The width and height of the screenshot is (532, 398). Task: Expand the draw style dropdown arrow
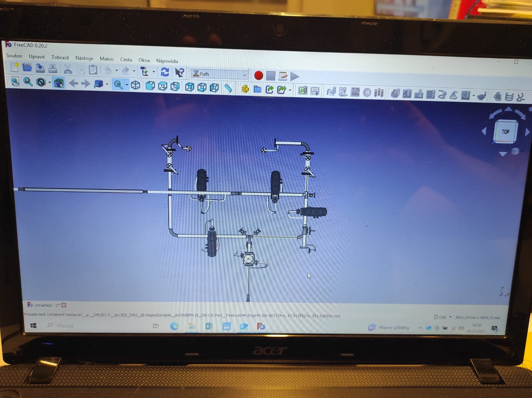coord(50,82)
